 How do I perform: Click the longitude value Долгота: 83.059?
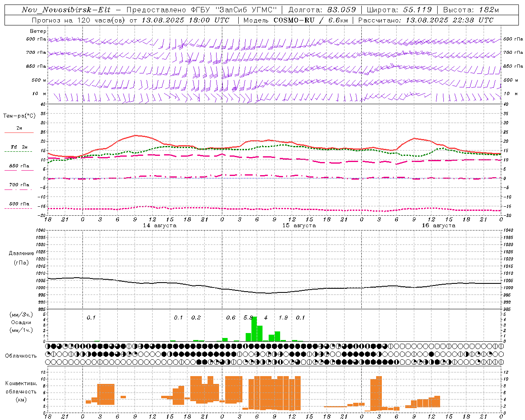[322, 10]
